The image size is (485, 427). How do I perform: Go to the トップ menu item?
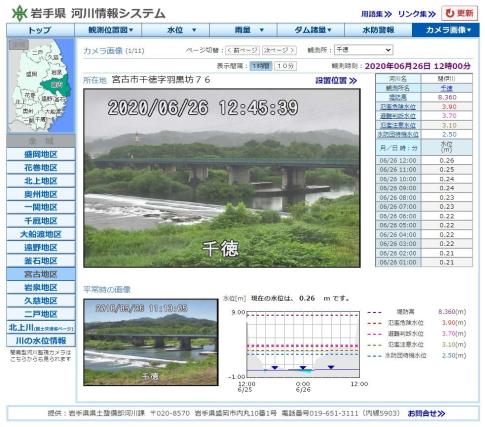pyautogui.click(x=40, y=30)
